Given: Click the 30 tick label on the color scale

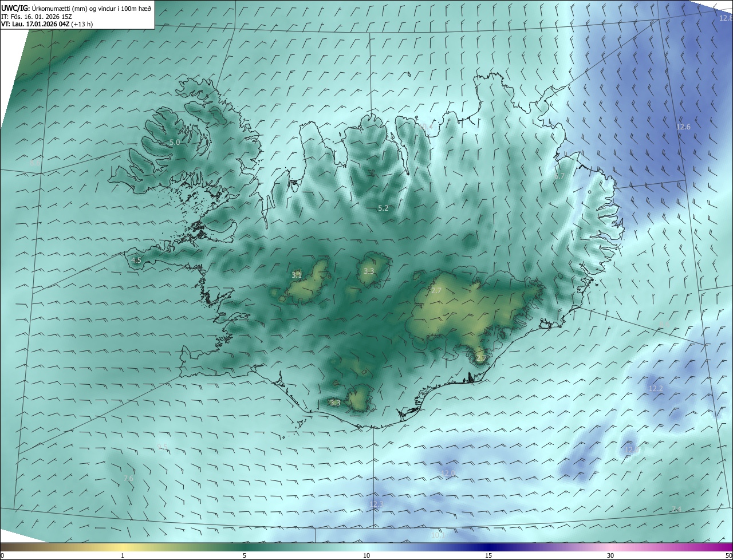Looking at the screenshot, I should 610,555.
